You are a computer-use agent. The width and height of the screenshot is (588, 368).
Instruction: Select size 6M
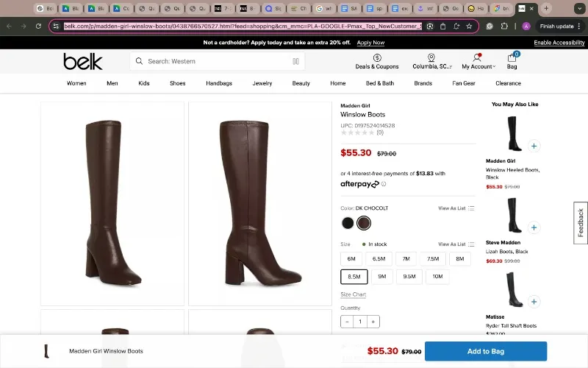tap(351, 259)
